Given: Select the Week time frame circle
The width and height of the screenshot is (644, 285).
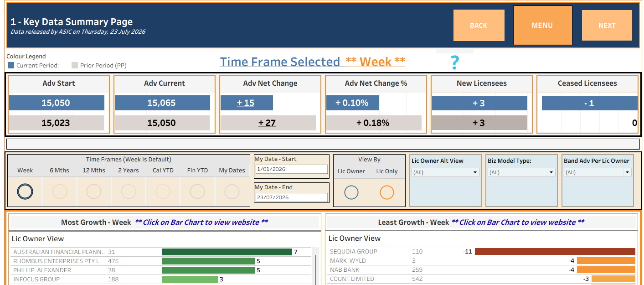Looking at the screenshot, I should pyautogui.click(x=25, y=192).
